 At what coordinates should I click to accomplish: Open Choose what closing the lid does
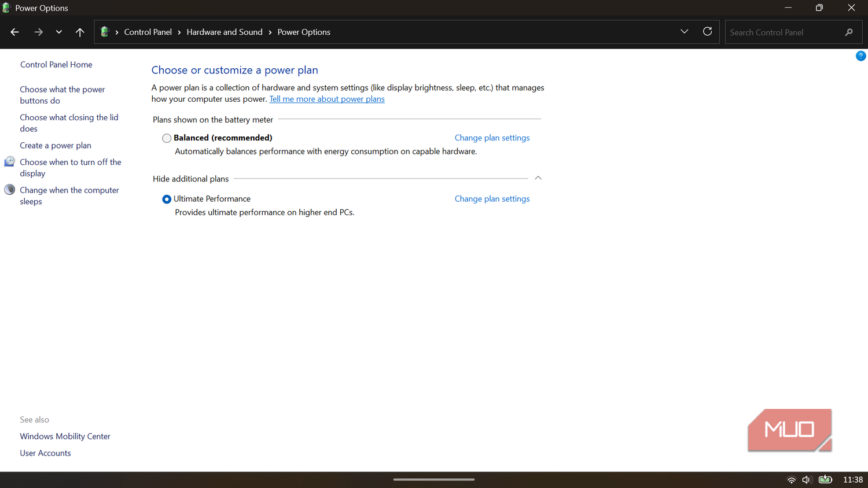[x=69, y=123]
